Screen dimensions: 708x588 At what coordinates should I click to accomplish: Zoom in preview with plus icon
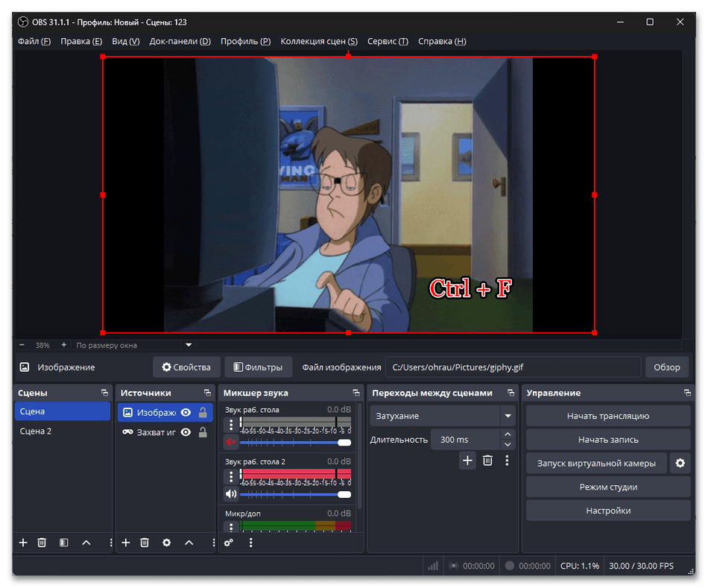(63, 344)
